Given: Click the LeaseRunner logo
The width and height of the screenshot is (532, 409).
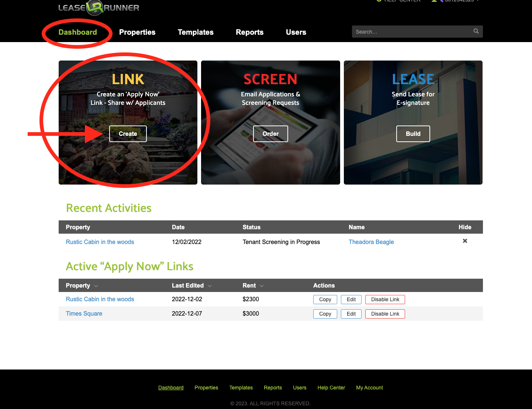Looking at the screenshot, I should click(99, 8).
